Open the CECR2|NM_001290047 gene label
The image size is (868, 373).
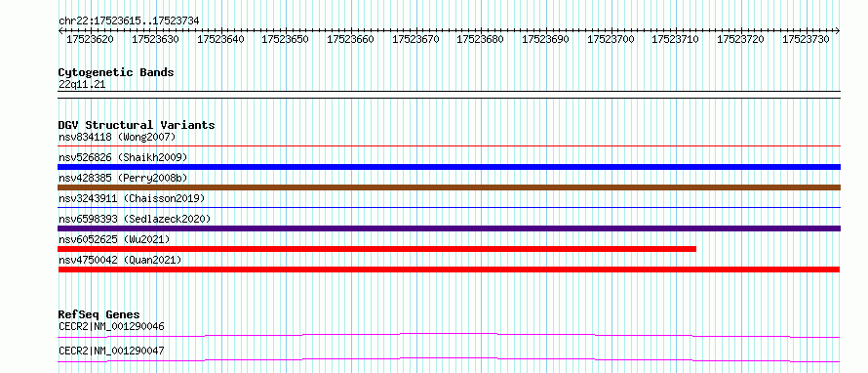tap(111, 351)
